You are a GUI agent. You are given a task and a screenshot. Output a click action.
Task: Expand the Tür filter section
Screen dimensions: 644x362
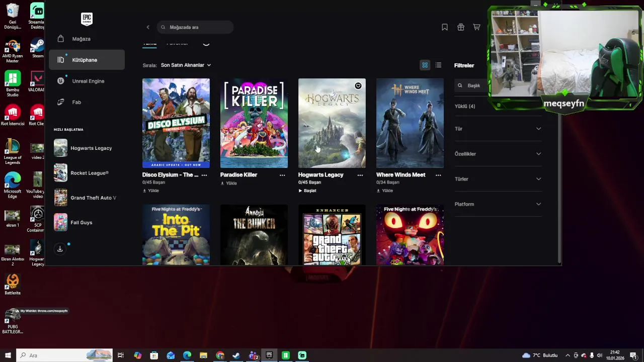coord(498,129)
